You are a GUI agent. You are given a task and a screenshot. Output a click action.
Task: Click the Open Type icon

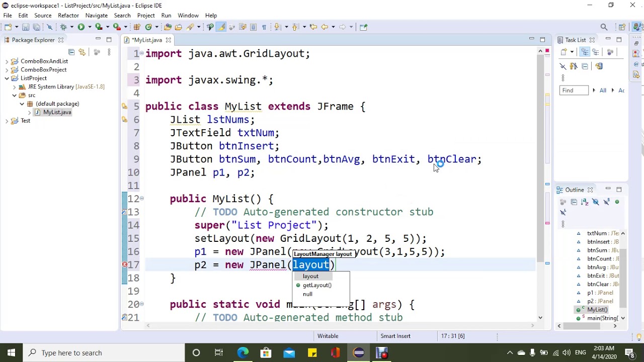[x=168, y=27]
